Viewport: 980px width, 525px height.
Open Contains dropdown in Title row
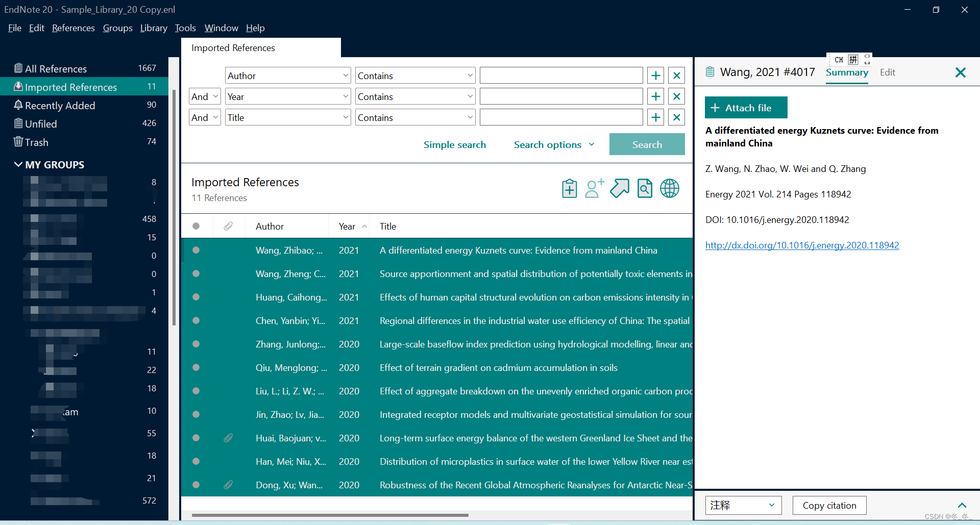(415, 117)
